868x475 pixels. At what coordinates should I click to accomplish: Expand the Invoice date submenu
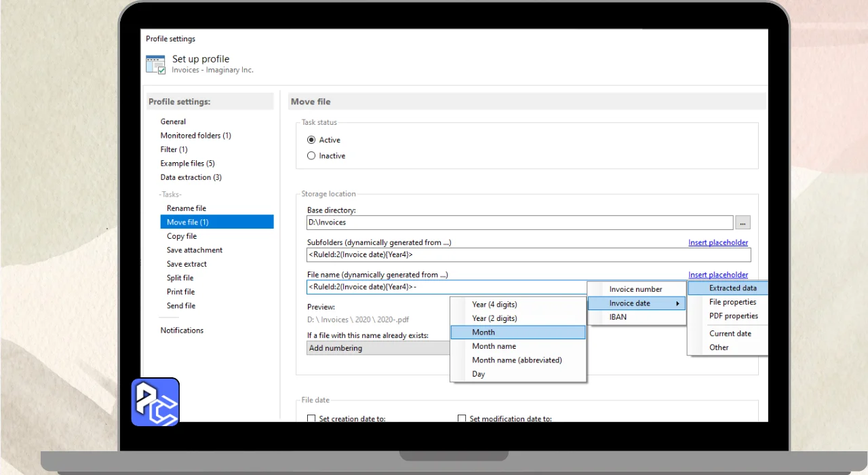(x=636, y=303)
